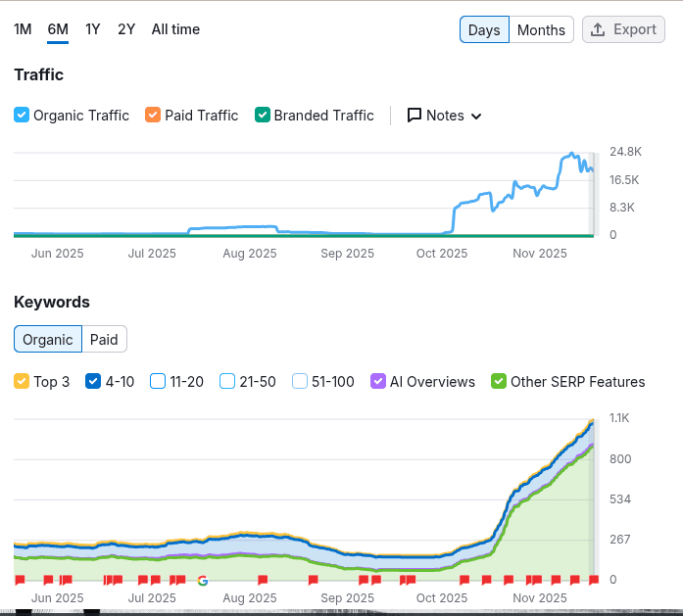683x616 pixels.
Task: Check the 51-100 keyword positions box
Action: pyautogui.click(x=300, y=382)
